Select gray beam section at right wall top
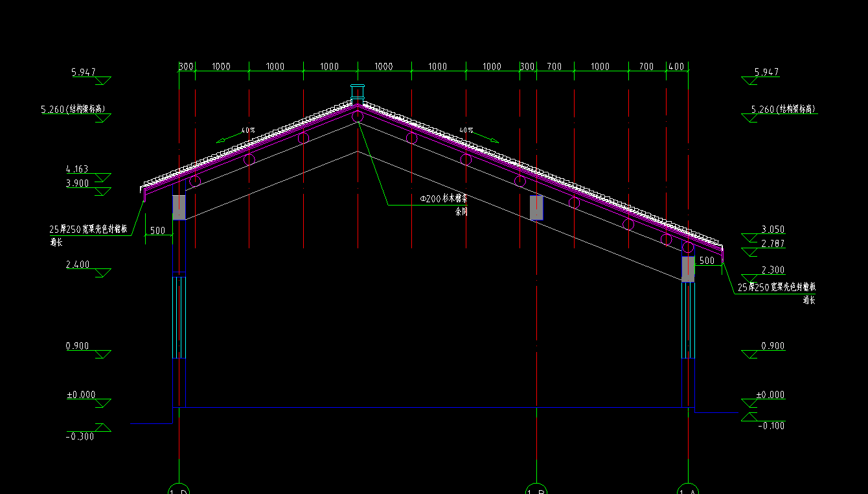868x494 pixels. (x=688, y=269)
